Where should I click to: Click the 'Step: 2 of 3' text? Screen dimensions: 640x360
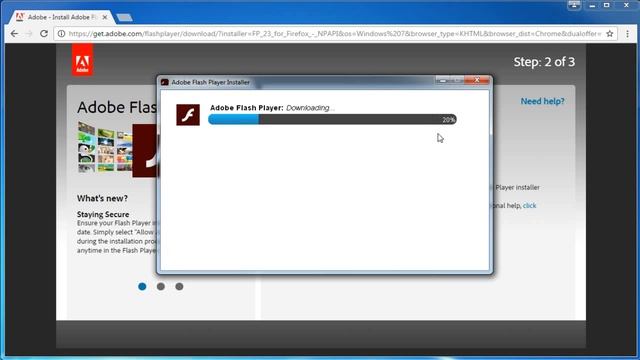point(544,62)
